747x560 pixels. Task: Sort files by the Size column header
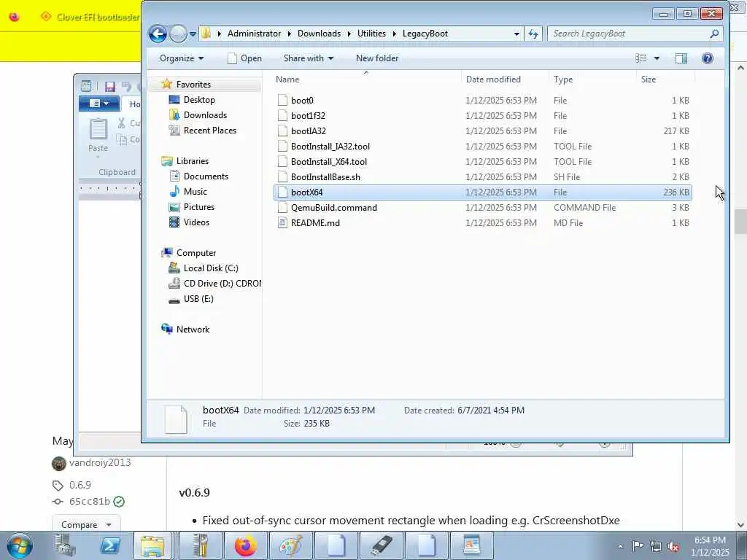665,79
